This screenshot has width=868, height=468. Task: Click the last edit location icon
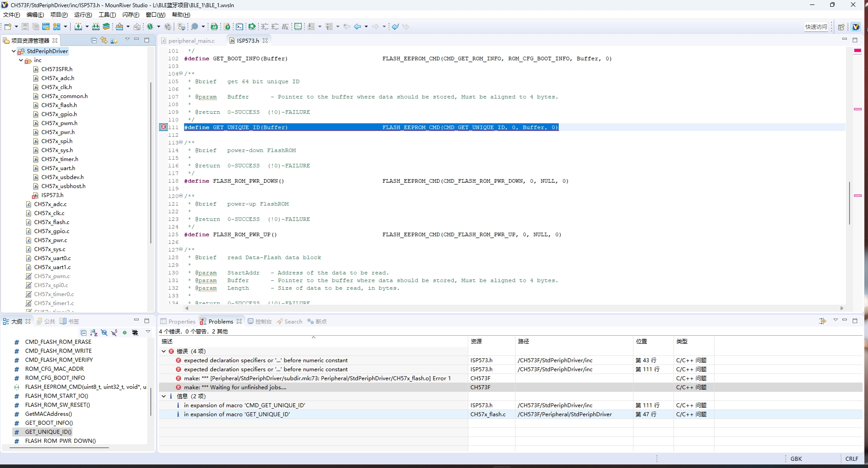click(347, 27)
